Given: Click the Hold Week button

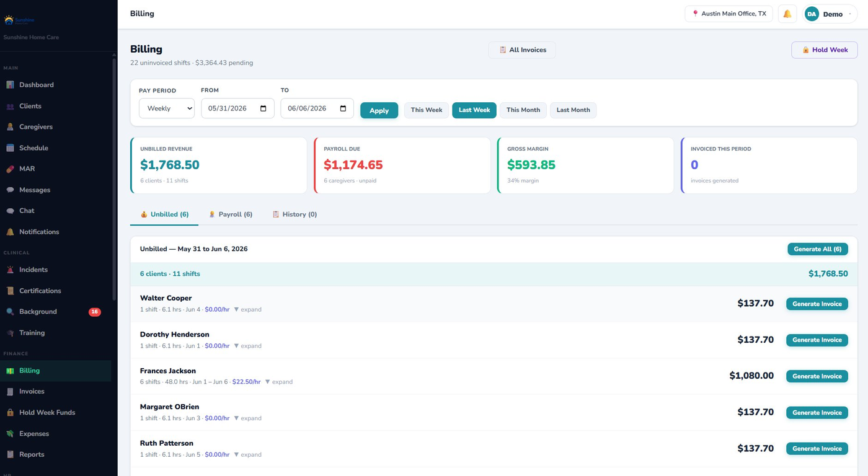Looking at the screenshot, I should pos(825,50).
